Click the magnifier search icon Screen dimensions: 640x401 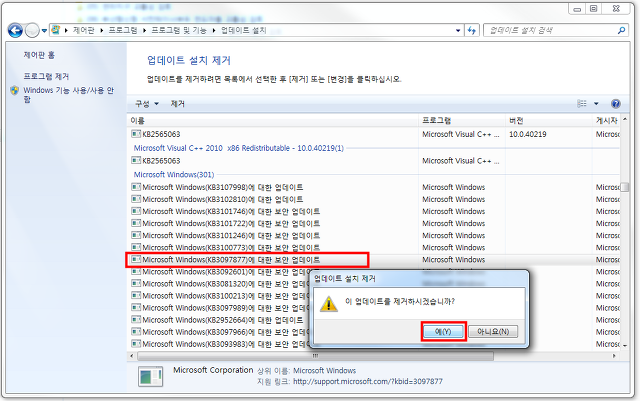(621, 30)
